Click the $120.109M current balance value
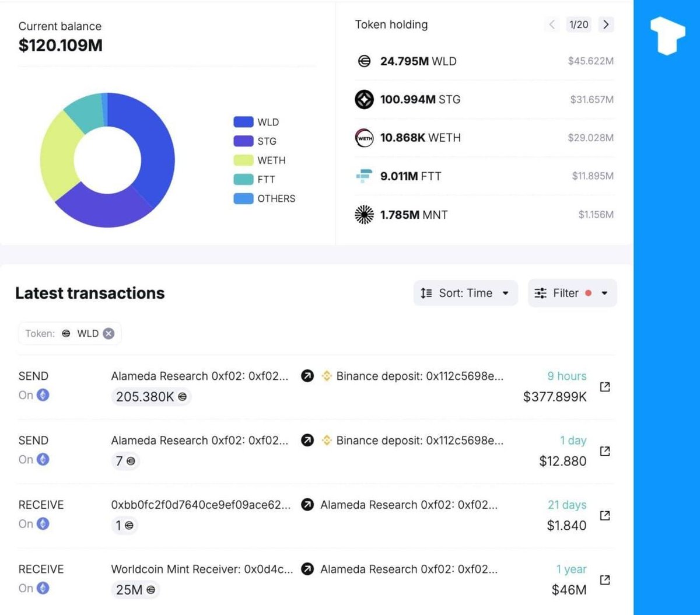The height and width of the screenshot is (615, 700). (x=61, y=46)
